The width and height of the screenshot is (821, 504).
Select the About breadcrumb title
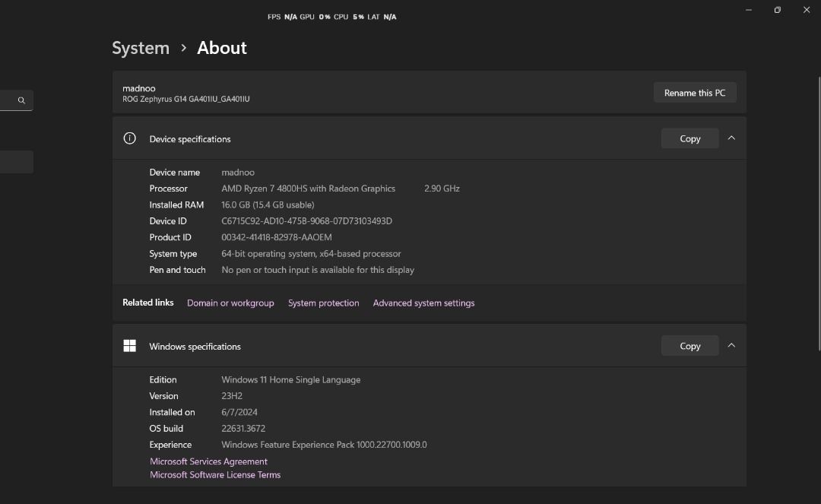coord(222,48)
